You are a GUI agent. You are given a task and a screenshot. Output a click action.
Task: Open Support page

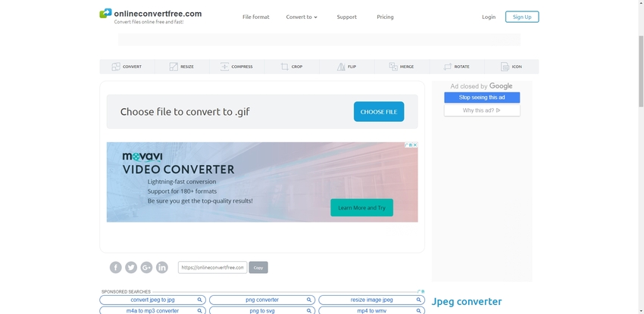pyautogui.click(x=347, y=17)
